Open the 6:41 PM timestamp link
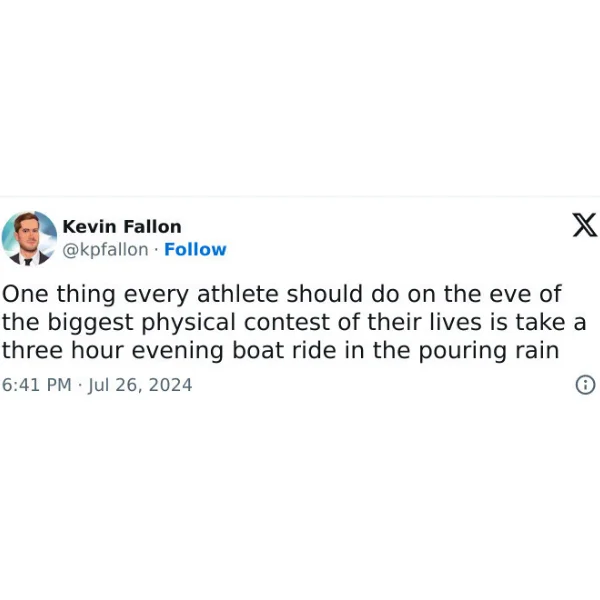The height and width of the screenshot is (600, 600). [37, 385]
